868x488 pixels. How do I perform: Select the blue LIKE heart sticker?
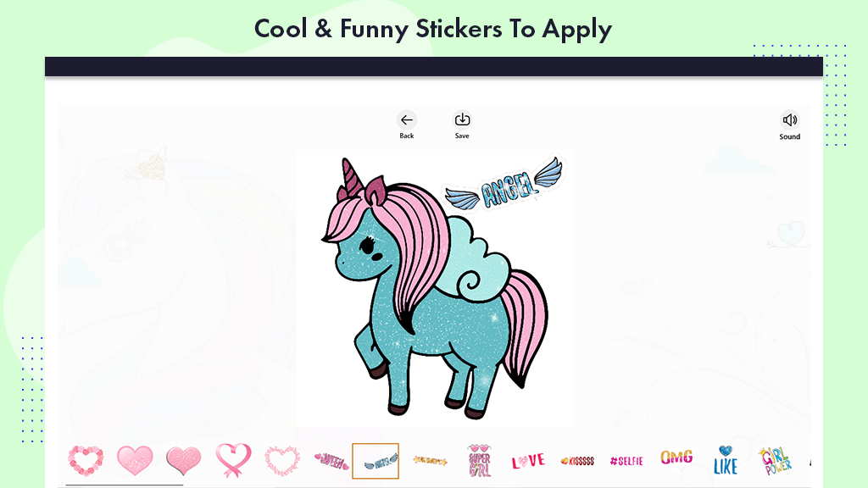726,460
